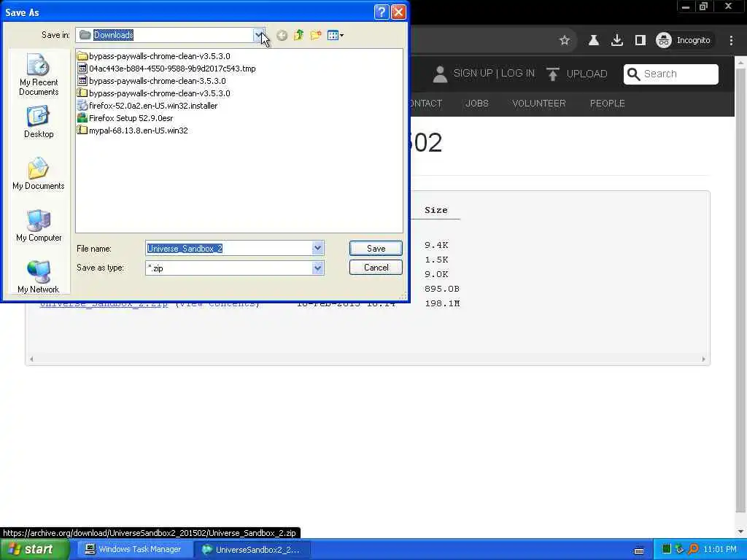Click the on-screen keyboard tray icon
This screenshot has height=560, width=747.
click(x=639, y=550)
